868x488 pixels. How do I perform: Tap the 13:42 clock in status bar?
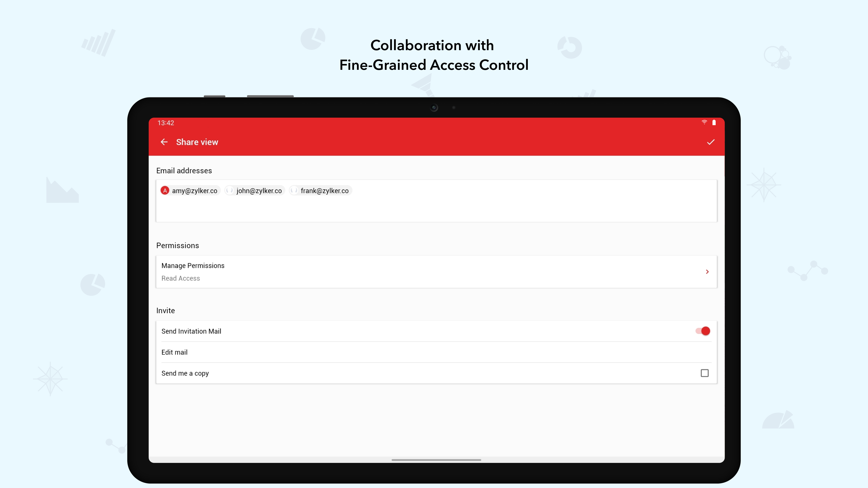click(166, 123)
